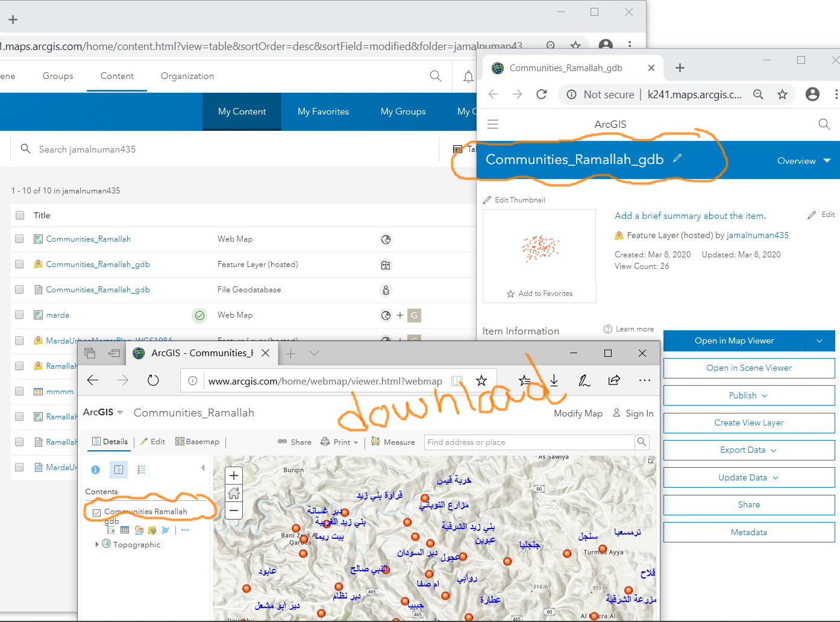Bookmark the k241.maps.arcgis page with the star
The width and height of the screenshot is (840, 622).
coord(782,94)
